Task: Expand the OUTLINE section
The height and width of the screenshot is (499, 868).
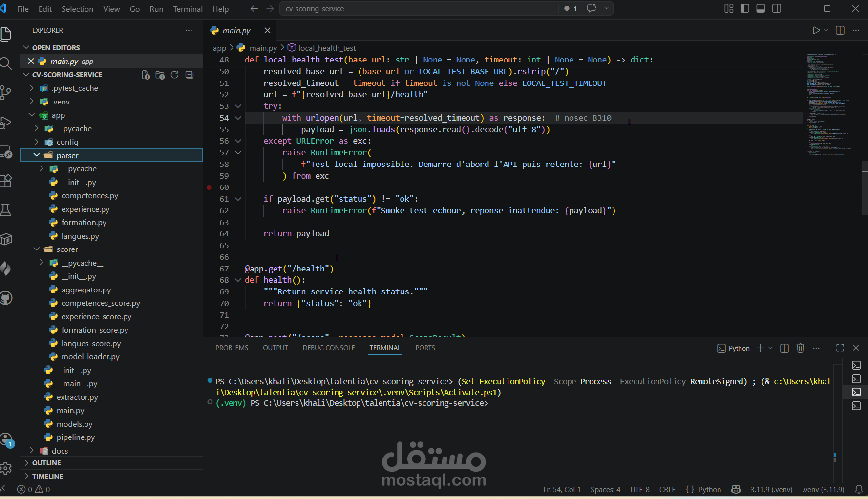Action: click(27, 463)
